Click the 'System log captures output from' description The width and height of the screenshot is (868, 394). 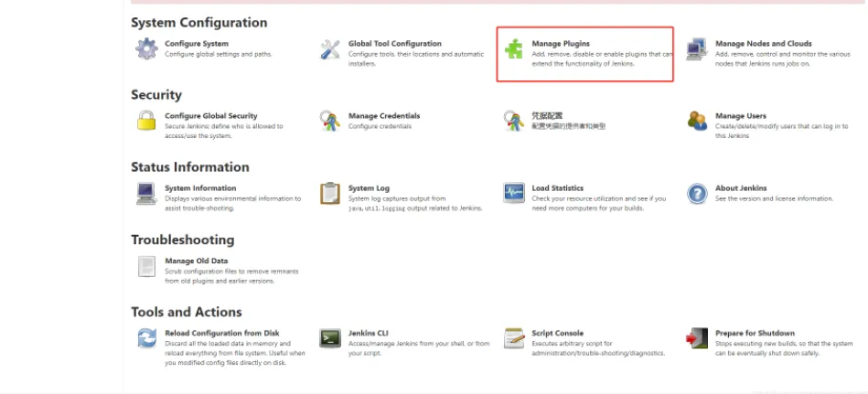click(415, 203)
